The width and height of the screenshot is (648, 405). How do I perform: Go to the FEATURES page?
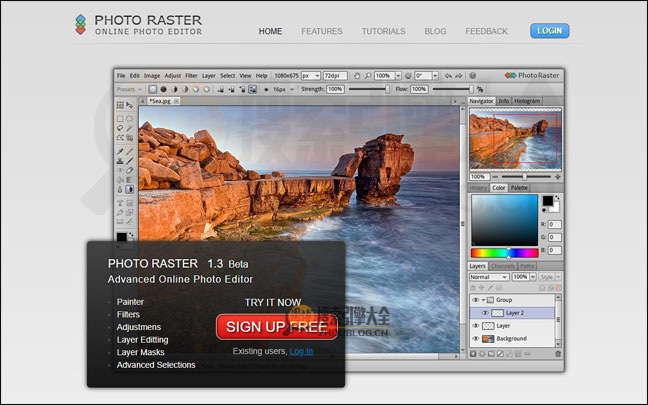click(322, 31)
